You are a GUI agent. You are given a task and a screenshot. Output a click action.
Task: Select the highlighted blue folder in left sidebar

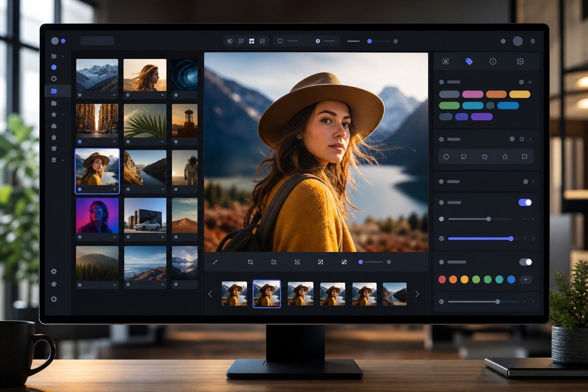[x=54, y=91]
